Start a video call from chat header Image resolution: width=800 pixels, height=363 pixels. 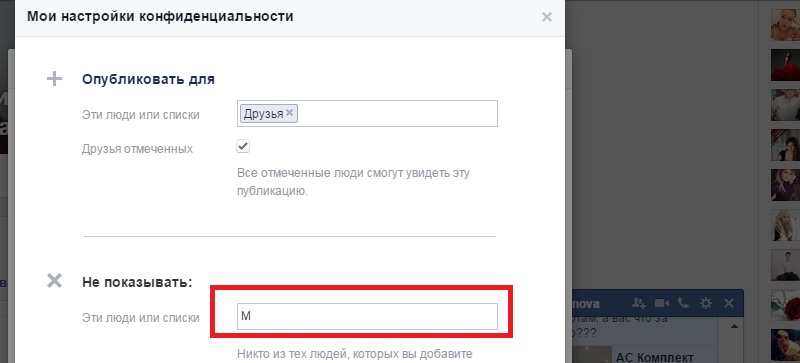pyautogui.click(x=662, y=303)
